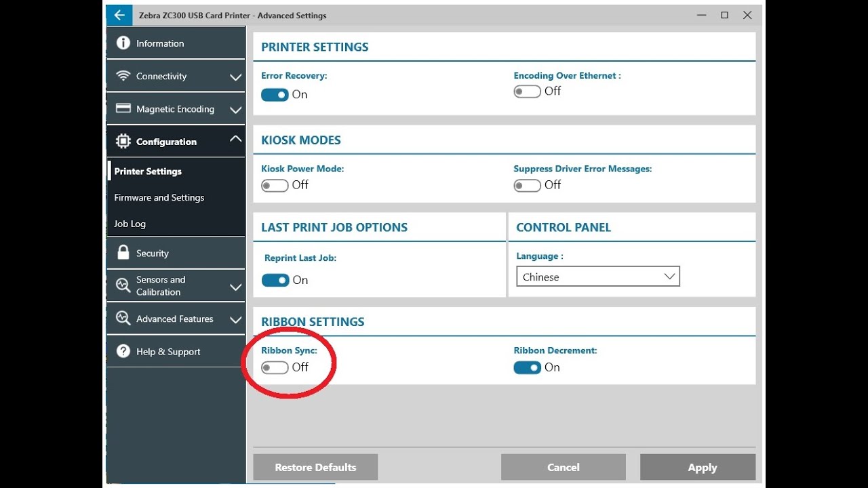Click the Security padlock icon

coord(123,253)
